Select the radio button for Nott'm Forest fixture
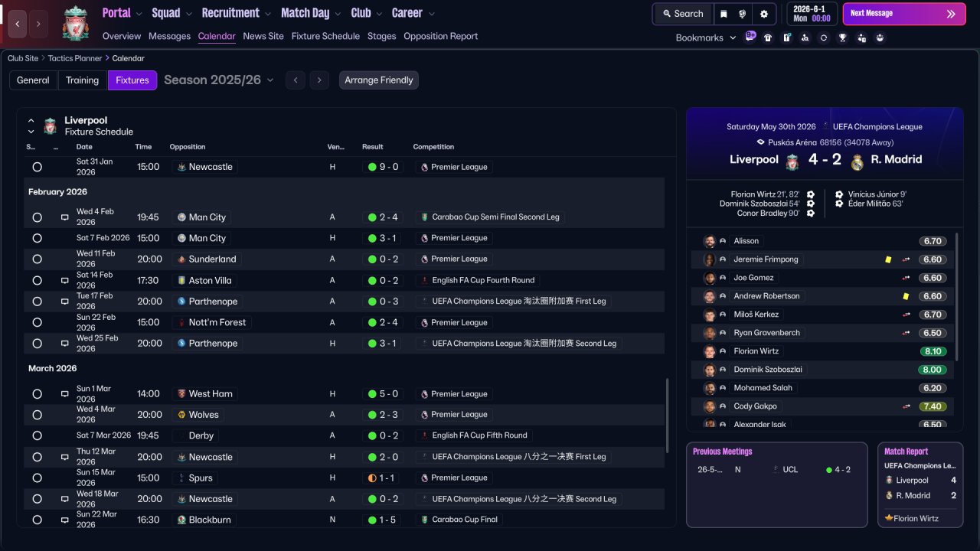 pos(37,323)
